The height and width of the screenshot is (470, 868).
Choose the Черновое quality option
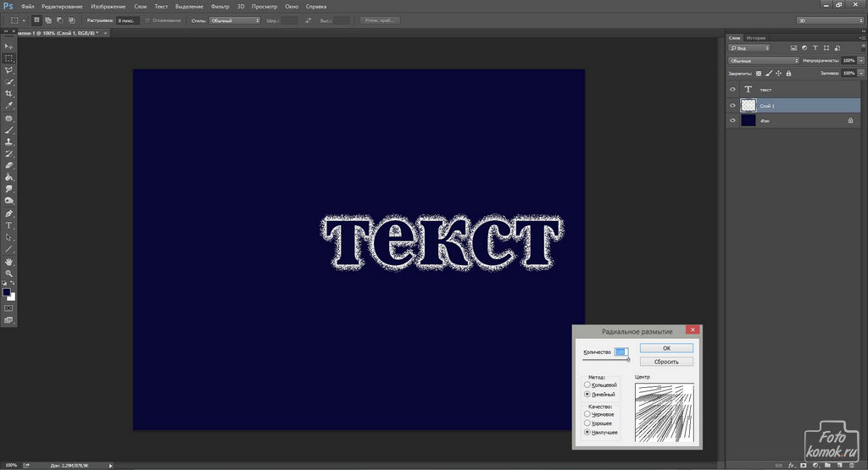pos(587,414)
